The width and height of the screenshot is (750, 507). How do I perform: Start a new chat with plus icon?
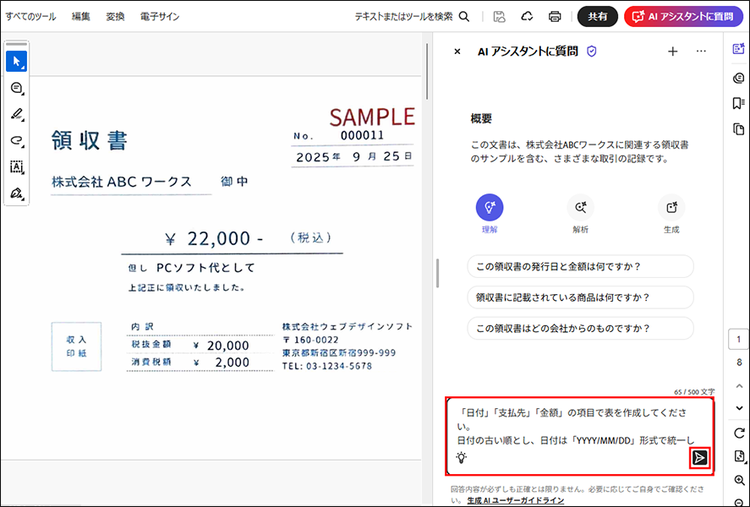tap(673, 51)
